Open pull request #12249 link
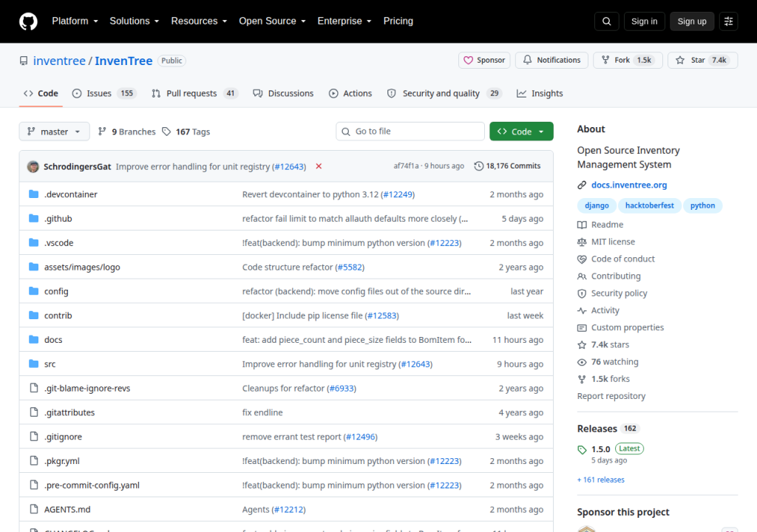Screen dimensions: 757x532 coord(398,194)
